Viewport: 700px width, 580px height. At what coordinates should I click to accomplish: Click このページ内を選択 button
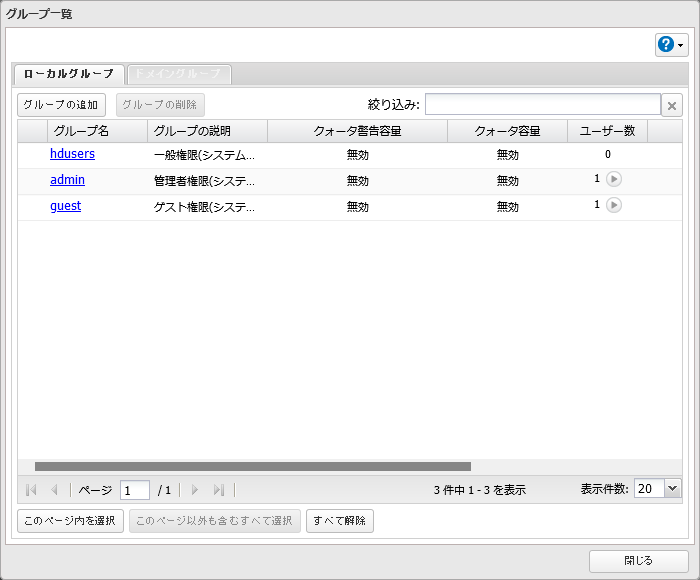click(x=70, y=521)
